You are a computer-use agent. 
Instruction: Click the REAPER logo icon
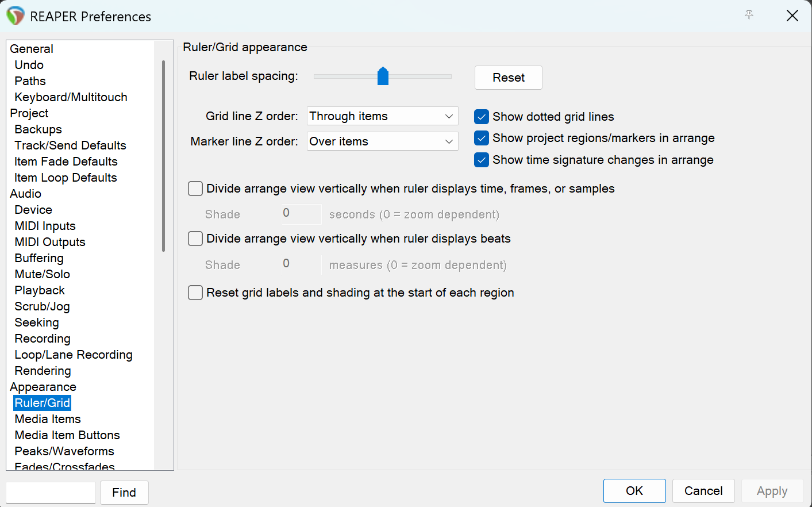point(16,16)
